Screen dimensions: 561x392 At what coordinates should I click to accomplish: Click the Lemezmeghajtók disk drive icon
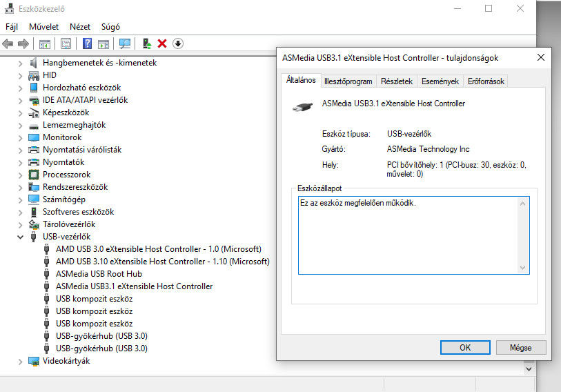[x=34, y=126]
